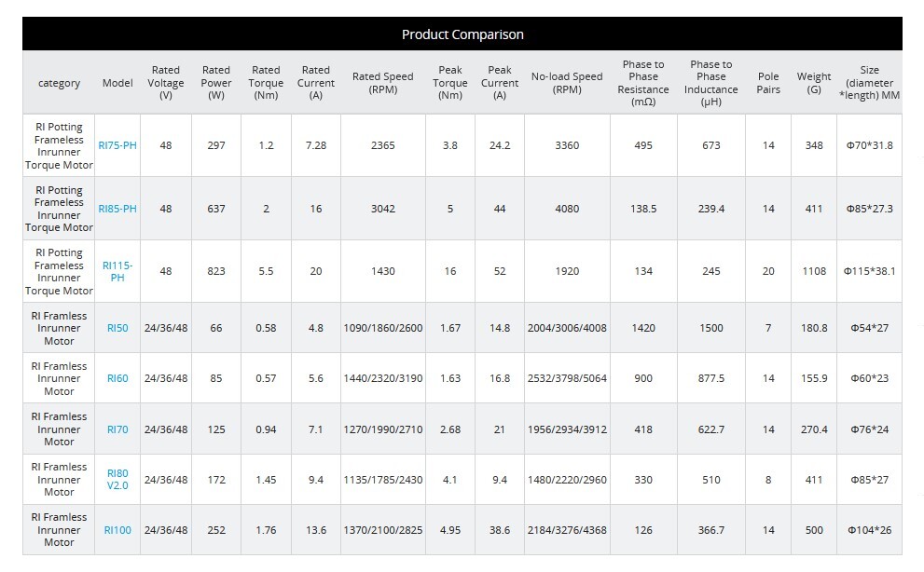
Task: Select the 1370/2100/2825 rated speed cell
Action: [383, 530]
